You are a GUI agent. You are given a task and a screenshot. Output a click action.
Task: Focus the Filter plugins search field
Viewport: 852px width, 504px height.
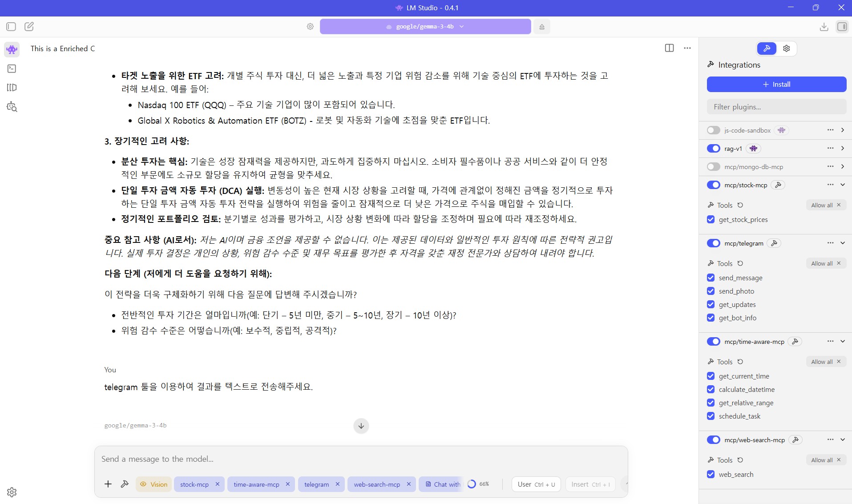[x=776, y=107]
